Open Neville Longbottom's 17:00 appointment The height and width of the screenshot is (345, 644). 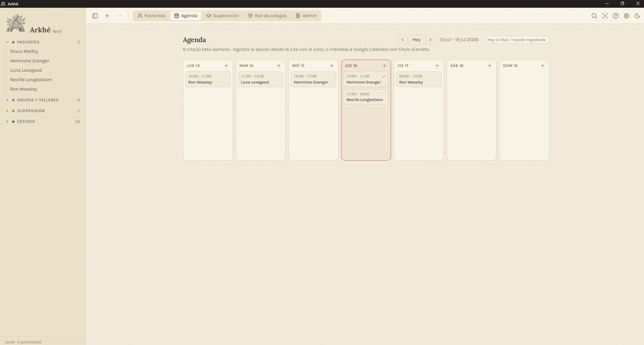(366, 97)
